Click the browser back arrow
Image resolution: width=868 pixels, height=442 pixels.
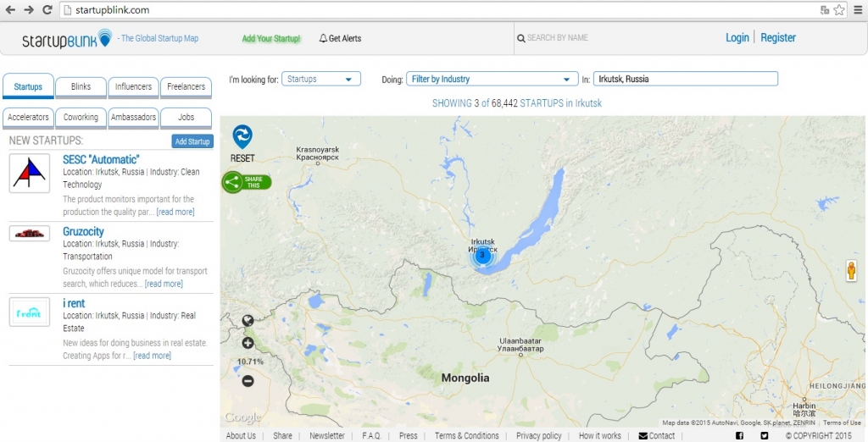pyautogui.click(x=10, y=10)
